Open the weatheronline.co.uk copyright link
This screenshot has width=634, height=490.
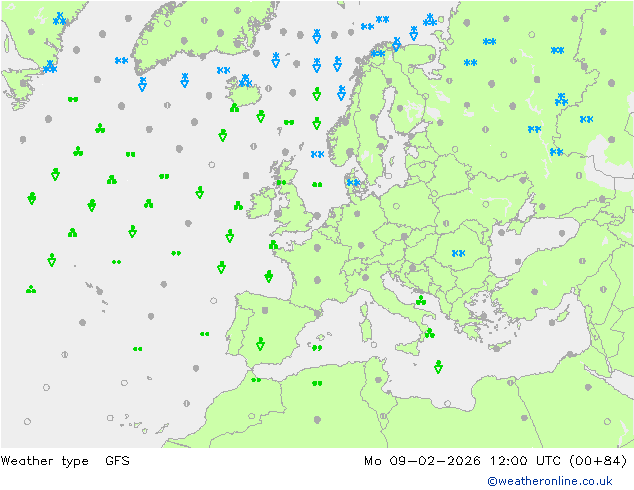[x=557, y=481]
